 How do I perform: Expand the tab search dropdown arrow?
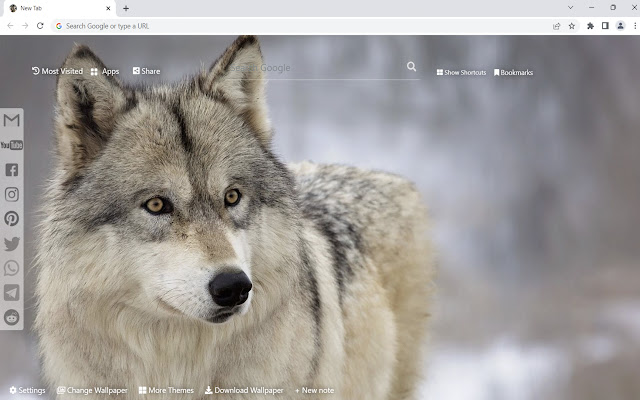click(570, 7)
